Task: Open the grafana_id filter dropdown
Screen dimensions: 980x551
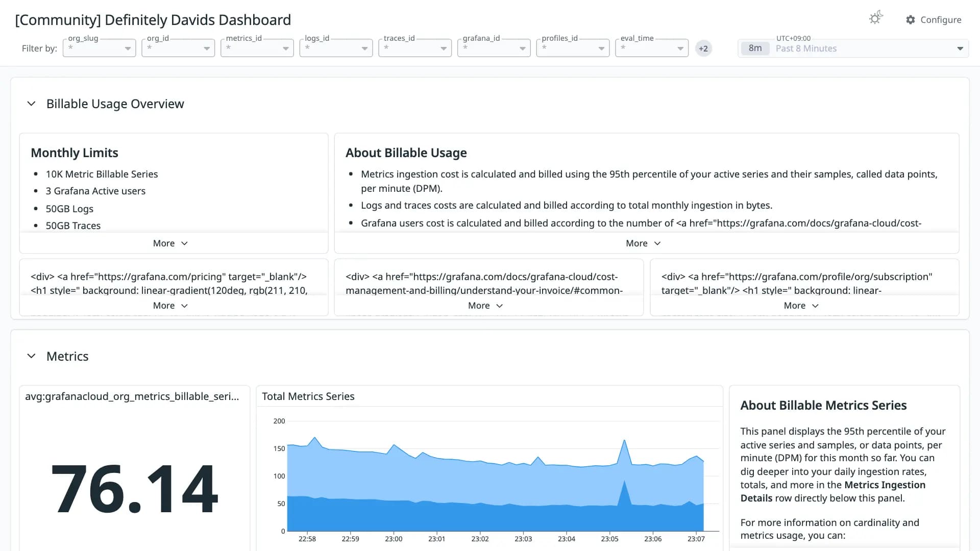Action: [494, 48]
